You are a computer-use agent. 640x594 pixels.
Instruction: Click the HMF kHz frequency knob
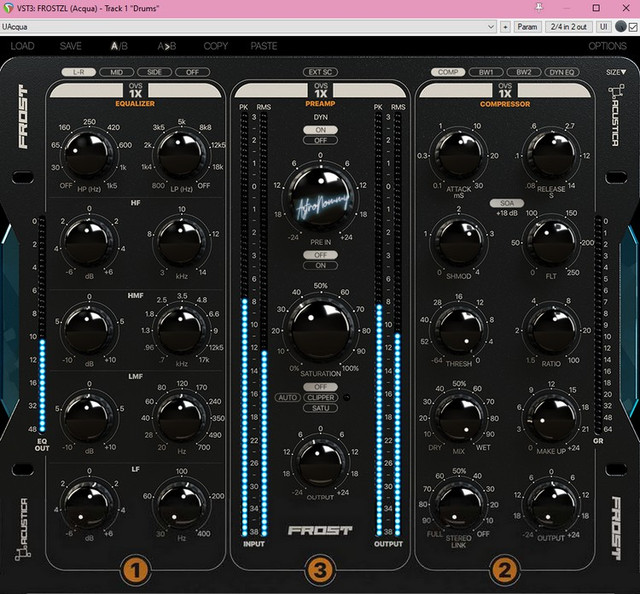[x=181, y=329]
